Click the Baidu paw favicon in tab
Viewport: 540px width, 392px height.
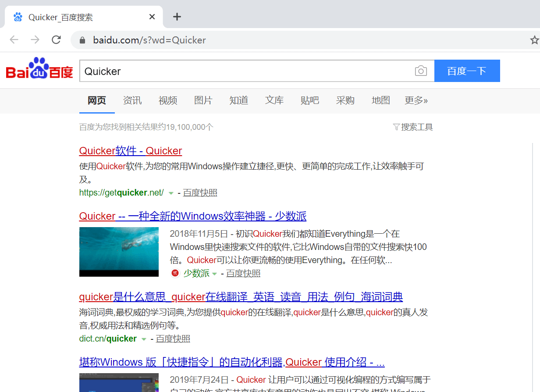tap(18, 17)
